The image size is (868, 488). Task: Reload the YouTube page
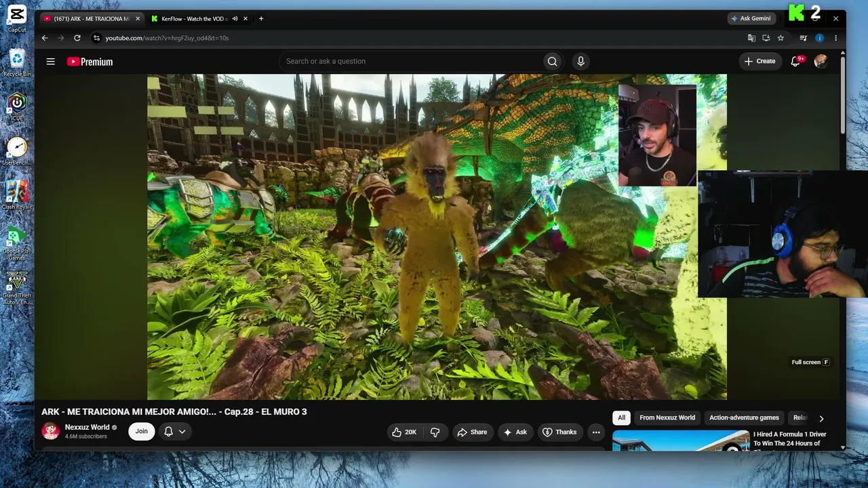[x=77, y=38]
